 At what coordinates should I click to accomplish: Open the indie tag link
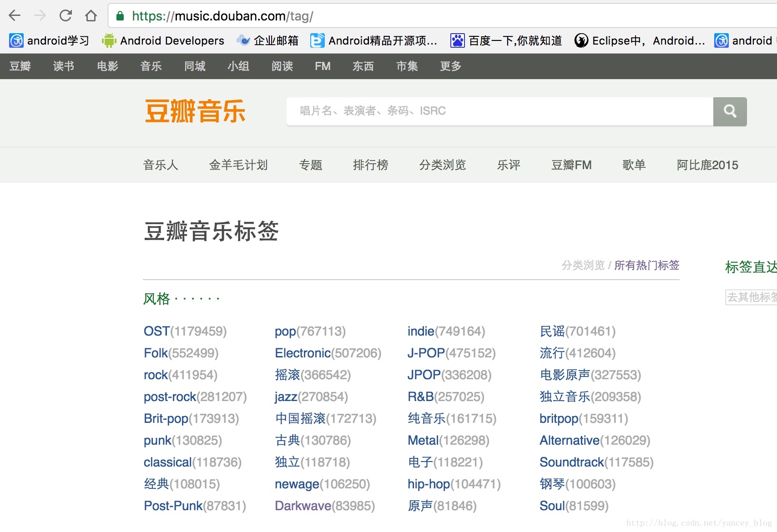(x=421, y=331)
